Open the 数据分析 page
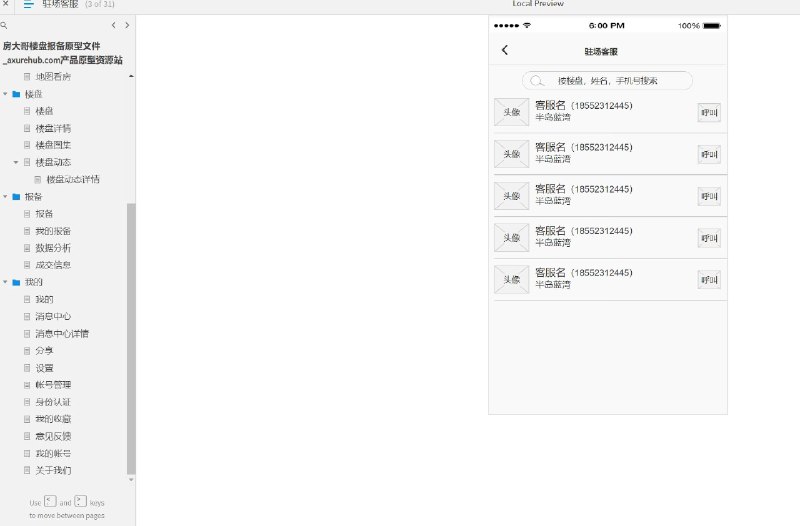The width and height of the screenshot is (800, 526). (x=53, y=248)
